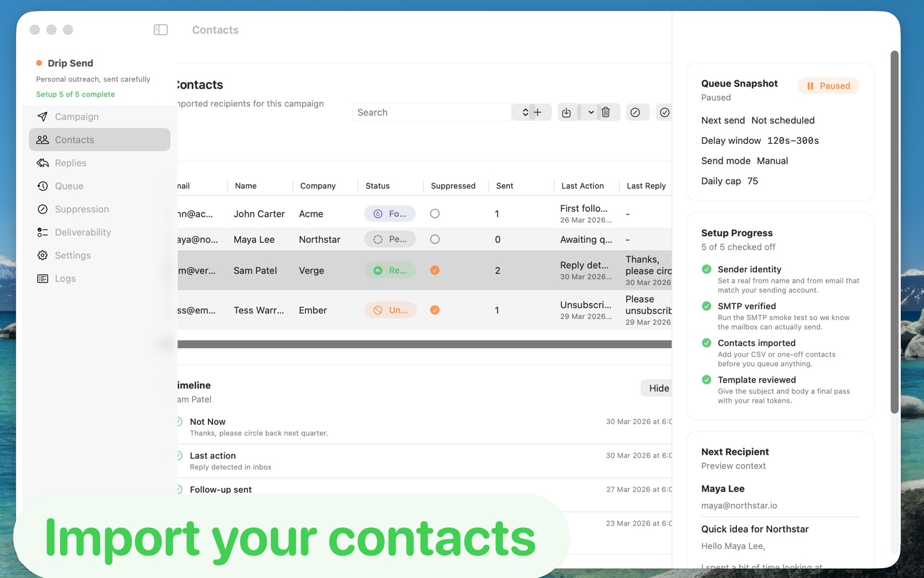
Task: Click the import contacts tray icon
Action: click(x=567, y=112)
